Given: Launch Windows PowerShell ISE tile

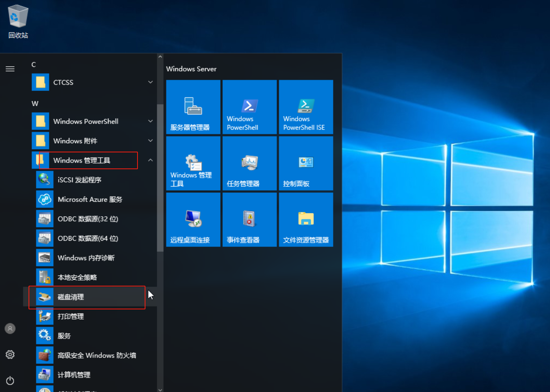Looking at the screenshot, I should 306,107.
